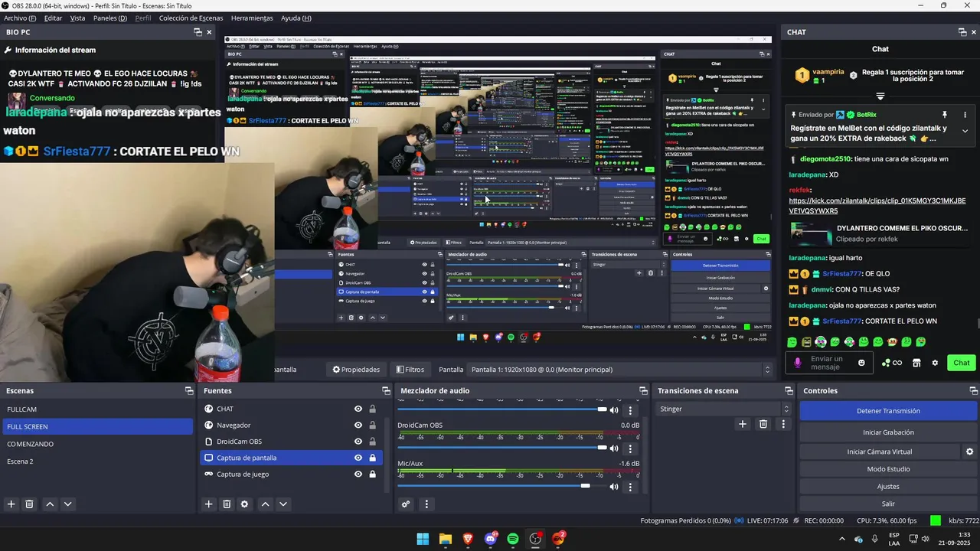
Task: Move selected scene down in Escenas
Action: pyautogui.click(x=68, y=504)
